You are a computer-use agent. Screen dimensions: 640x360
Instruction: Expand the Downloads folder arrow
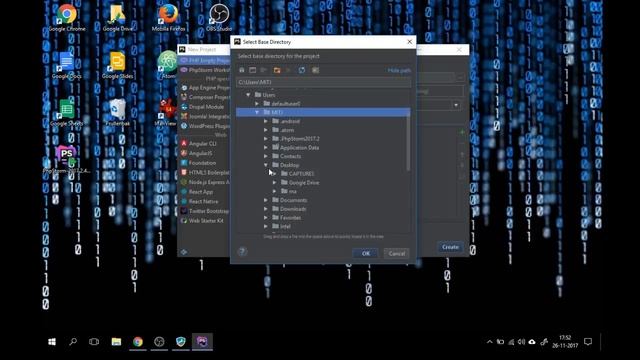coord(266,209)
